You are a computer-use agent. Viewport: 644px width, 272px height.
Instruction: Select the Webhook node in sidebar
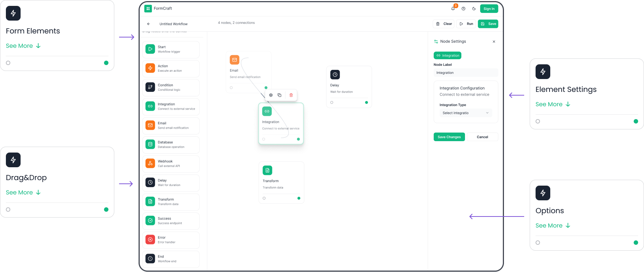tap(171, 164)
